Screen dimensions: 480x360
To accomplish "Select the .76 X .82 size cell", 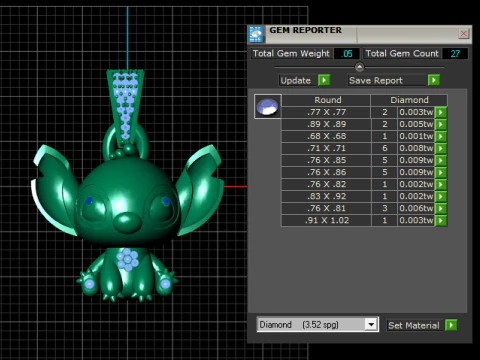I will tap(326, 184).
